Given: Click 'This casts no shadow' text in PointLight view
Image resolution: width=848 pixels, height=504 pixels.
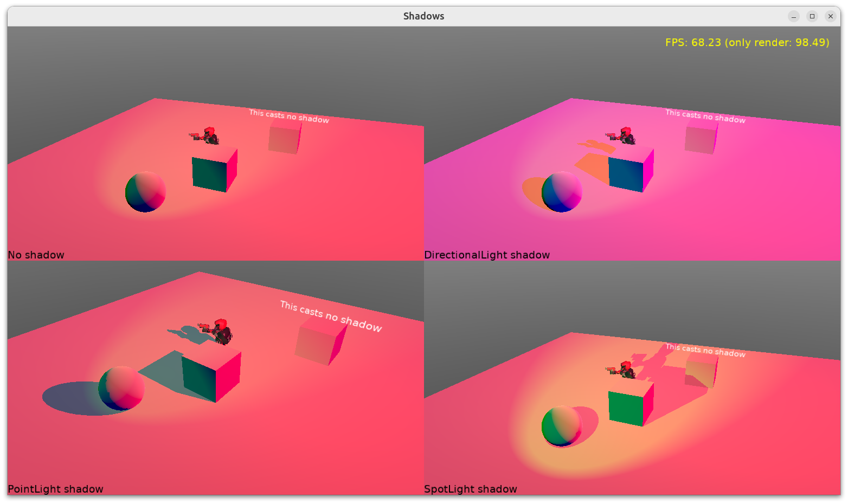Looking at the screenshot, I should coord(331,316).
